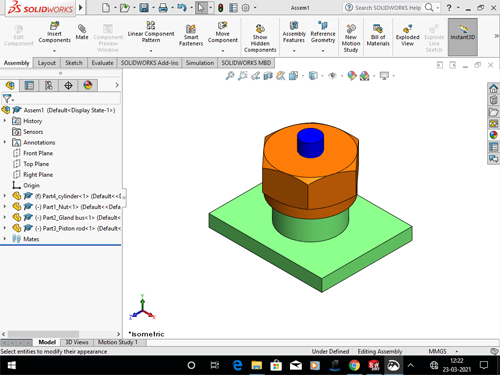Open Bill of Materials tool
This screenshot has height=375, width=500.
coord(378,35)
